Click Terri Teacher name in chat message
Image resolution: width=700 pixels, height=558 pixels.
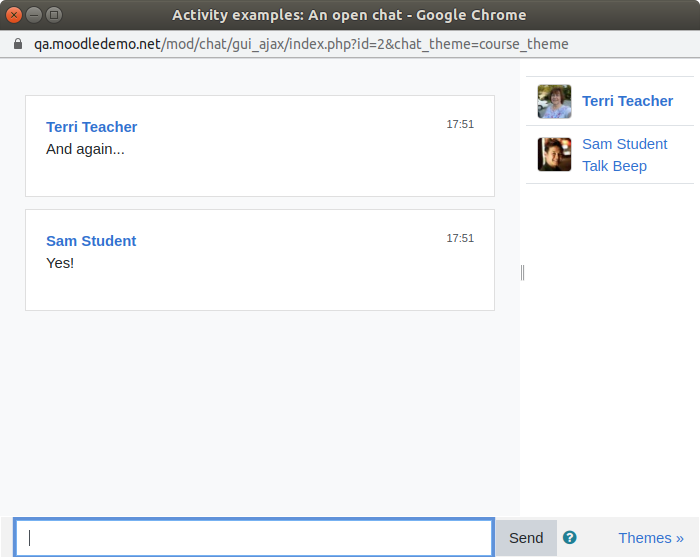click(92, 127)
